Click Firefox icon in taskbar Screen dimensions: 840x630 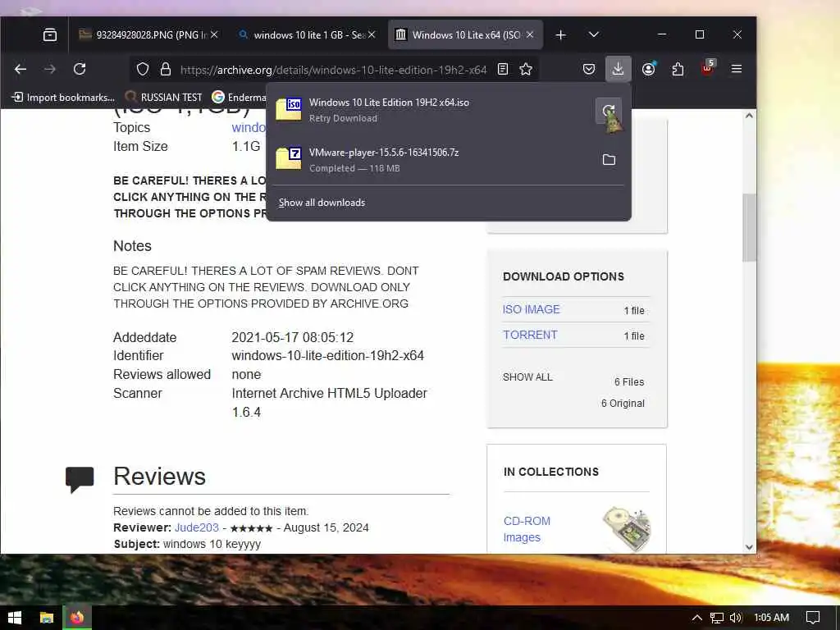[x=78, y=618]
